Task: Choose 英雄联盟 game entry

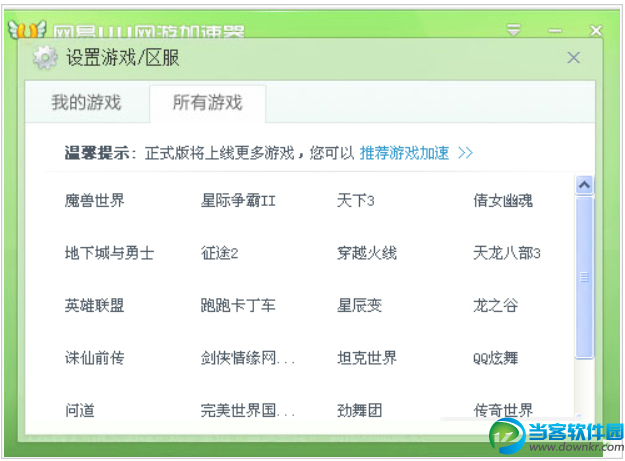Action: (x=94, y=306)
